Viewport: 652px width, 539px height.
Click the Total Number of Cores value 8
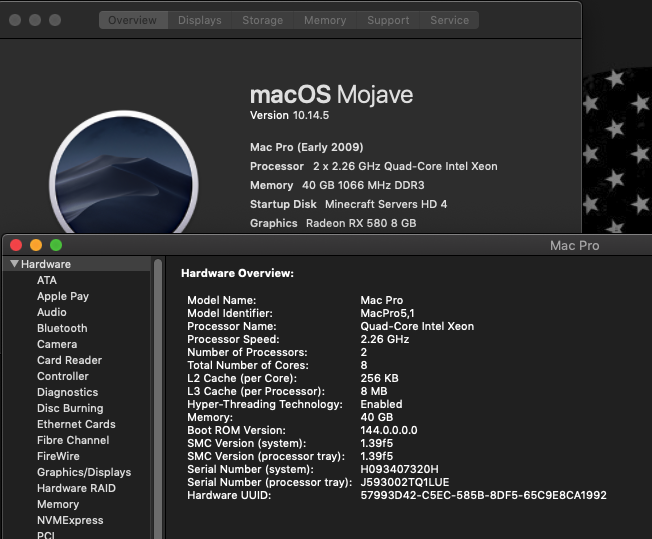pos(364,365)
